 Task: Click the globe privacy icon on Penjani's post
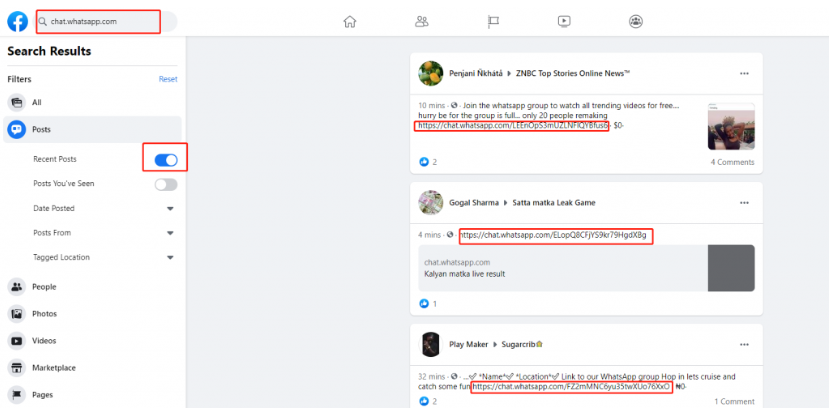454,105
